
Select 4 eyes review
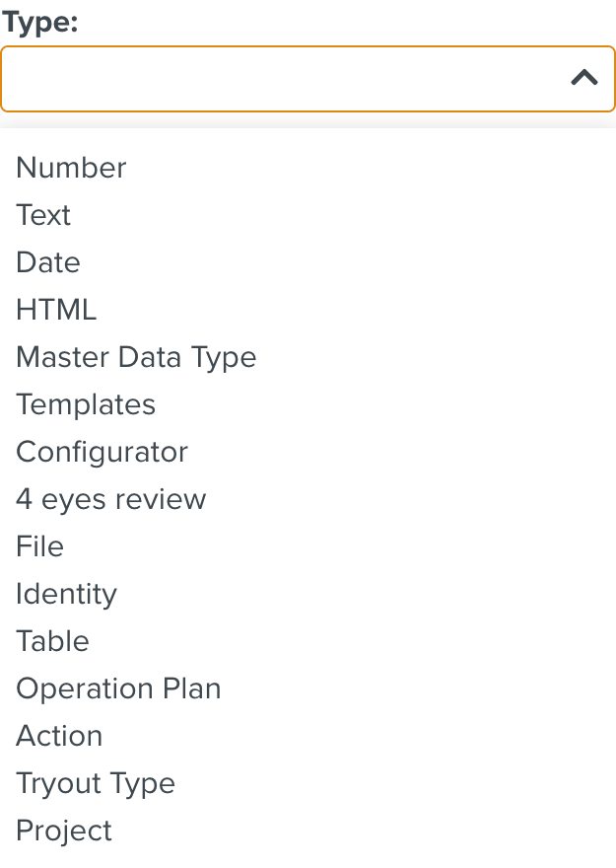(110, 499)
